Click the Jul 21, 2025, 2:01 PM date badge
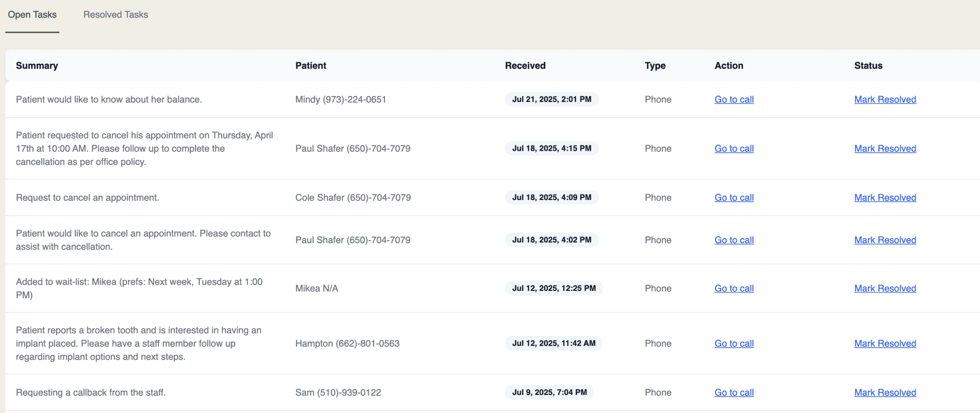This screenshot has width=980, height=413. point(551,99)
